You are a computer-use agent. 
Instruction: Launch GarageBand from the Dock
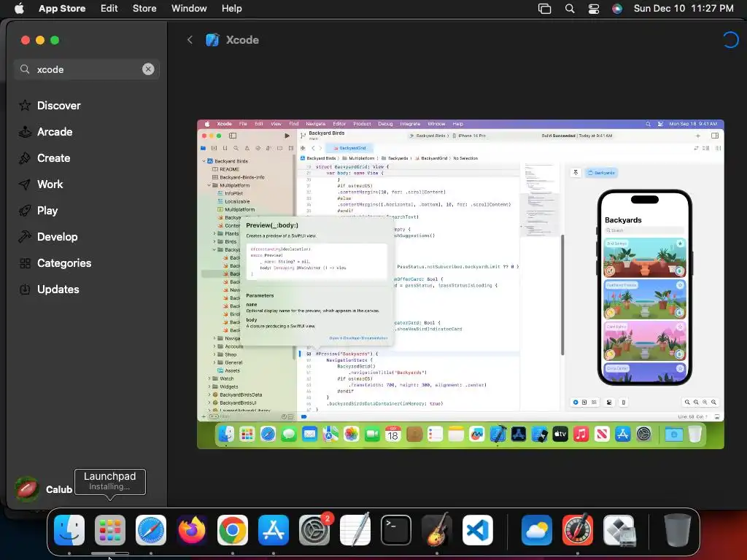(x=437, y=529)
